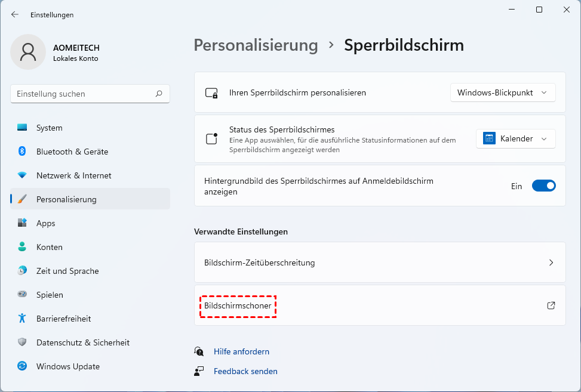Select Apps in the sidebar
This screenshot has width=581, height=392.
(x=45, y=223)
